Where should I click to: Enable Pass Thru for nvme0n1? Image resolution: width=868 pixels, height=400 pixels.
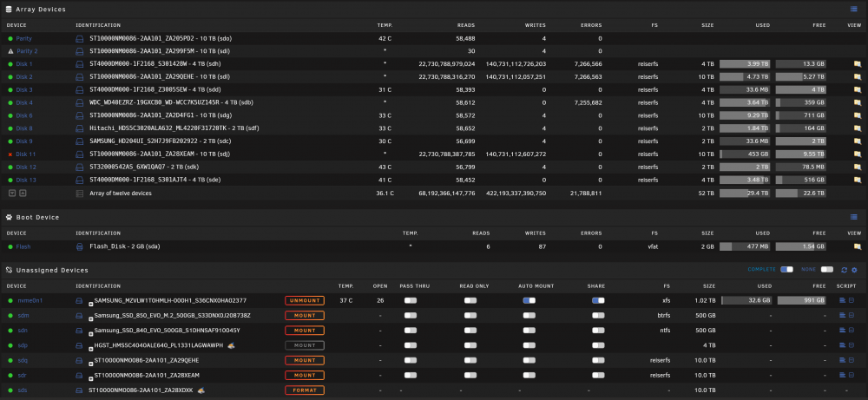pyautogui.click(x=411, y=300)
